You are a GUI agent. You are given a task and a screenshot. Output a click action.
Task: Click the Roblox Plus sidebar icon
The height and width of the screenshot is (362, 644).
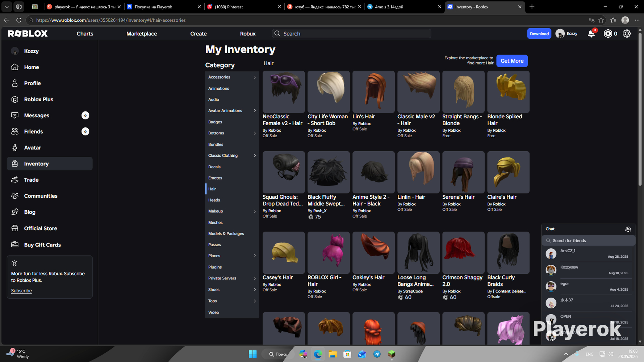[x=15, y=99]
